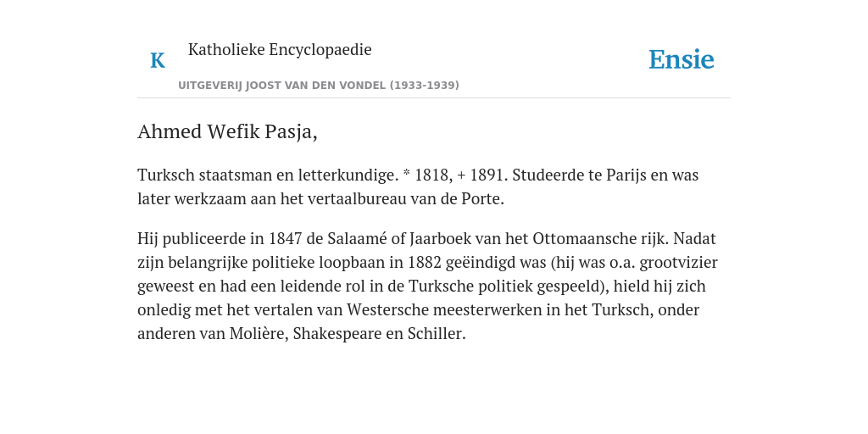868x434 pixels.
Task: Click the year 1847 in second paragraph
Action: pyautogui.click(x=286, y=239)
